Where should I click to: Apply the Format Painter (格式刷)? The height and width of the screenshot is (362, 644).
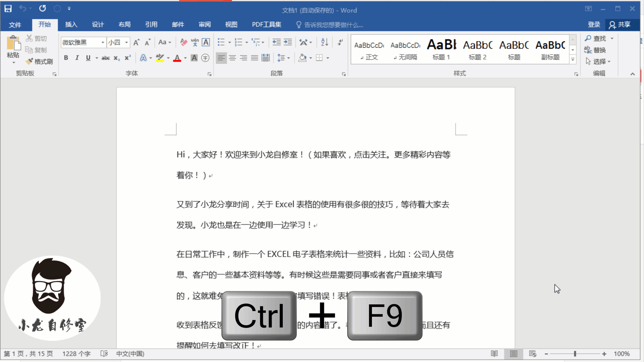[39, 61]
